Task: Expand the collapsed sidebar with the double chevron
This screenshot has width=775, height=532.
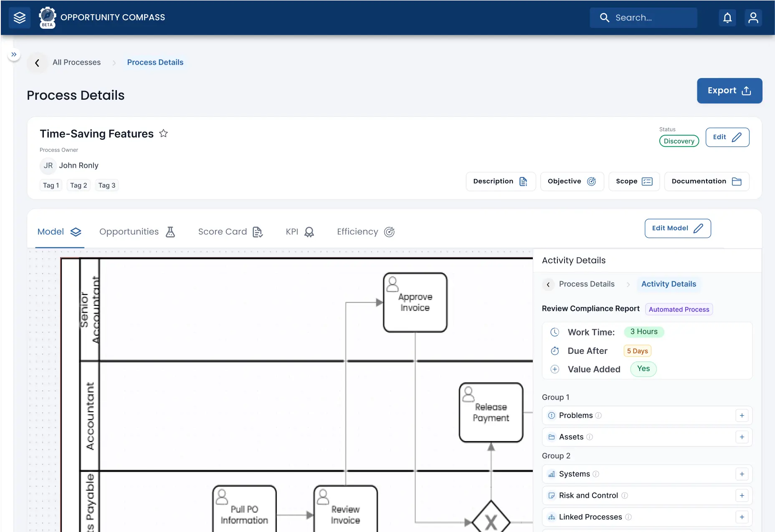Action: pos(14,54)
